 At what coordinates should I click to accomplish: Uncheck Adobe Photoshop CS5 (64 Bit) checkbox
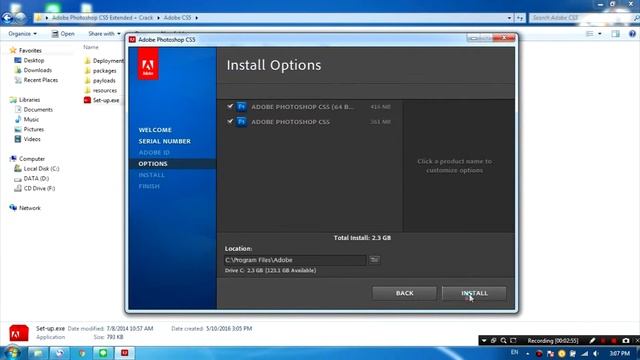coord(230,107)
